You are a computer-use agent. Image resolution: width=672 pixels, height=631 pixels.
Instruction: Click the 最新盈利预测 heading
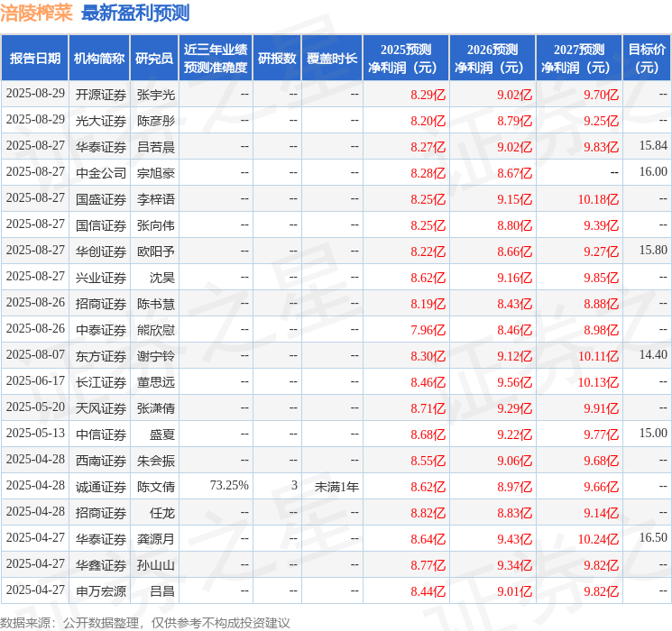(x=135, y=13)
